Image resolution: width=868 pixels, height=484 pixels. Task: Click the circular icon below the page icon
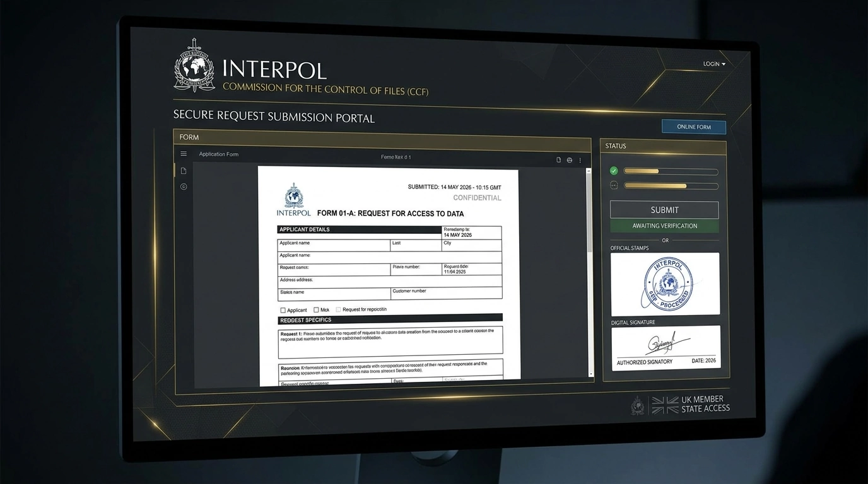tap(184, 187)
